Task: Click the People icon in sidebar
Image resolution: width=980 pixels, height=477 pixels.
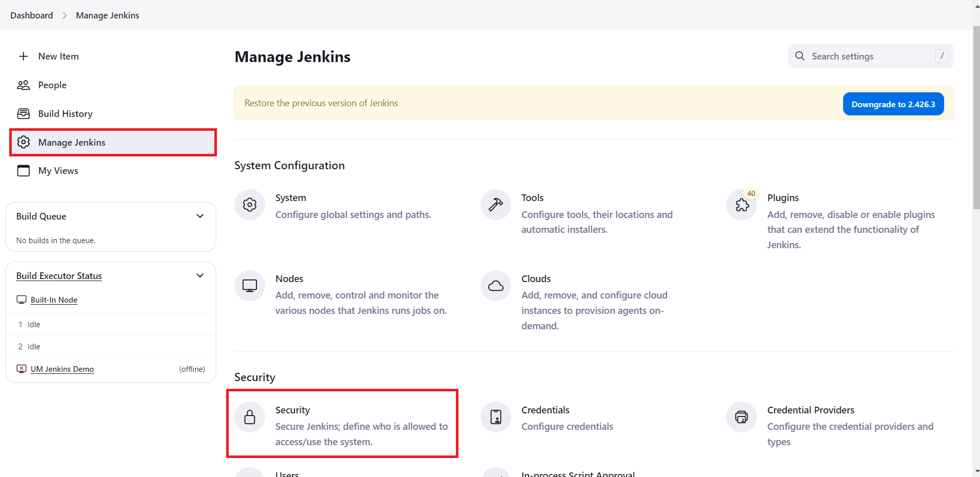Action: coord(24,85)
